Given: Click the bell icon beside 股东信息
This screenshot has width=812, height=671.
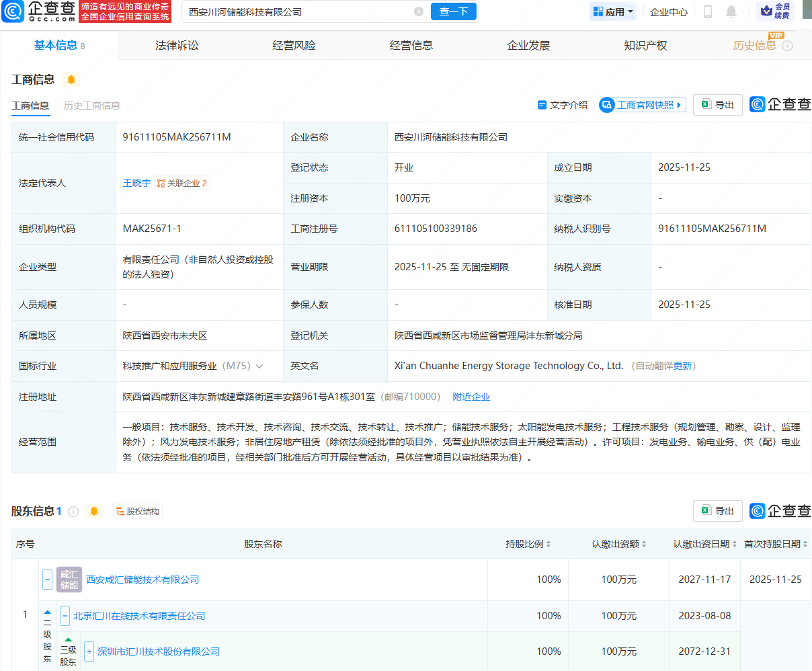Looking at the screenshot, I should coord(94,512).
